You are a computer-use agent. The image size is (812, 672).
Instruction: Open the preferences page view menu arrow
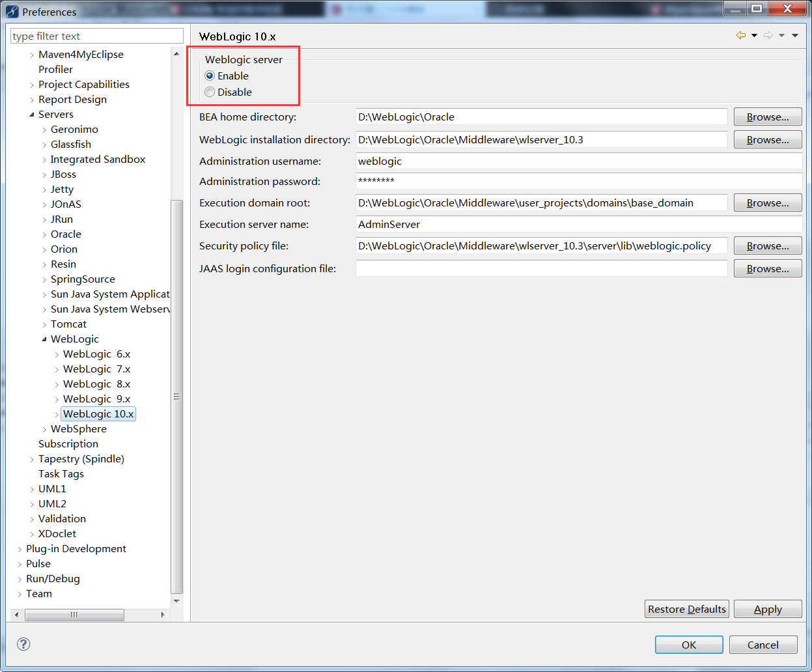pos(795,36)
